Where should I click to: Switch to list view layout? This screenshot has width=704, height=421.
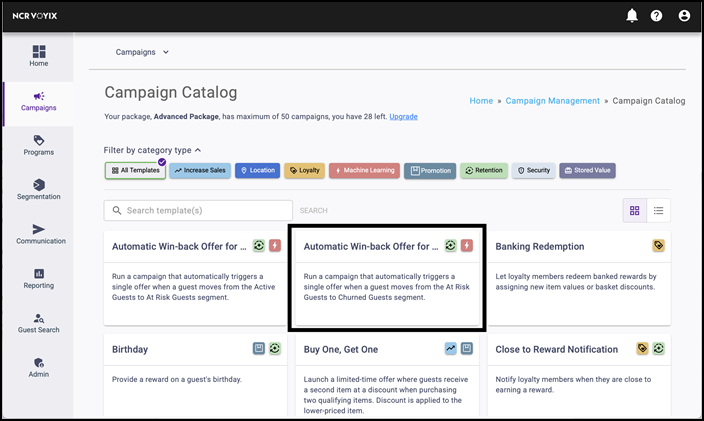tap(658, 211)
